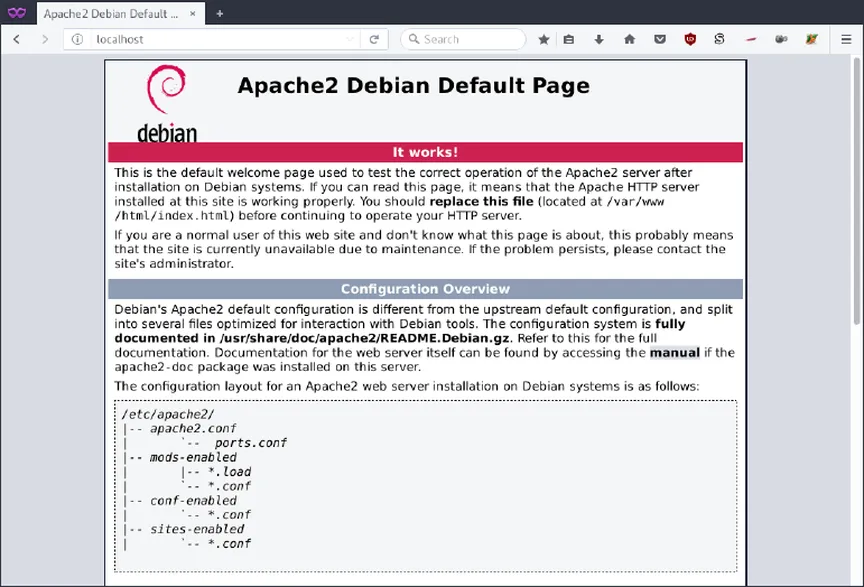Bookmark this page using the star icon

pyautogui.click(x=543, y=39)
